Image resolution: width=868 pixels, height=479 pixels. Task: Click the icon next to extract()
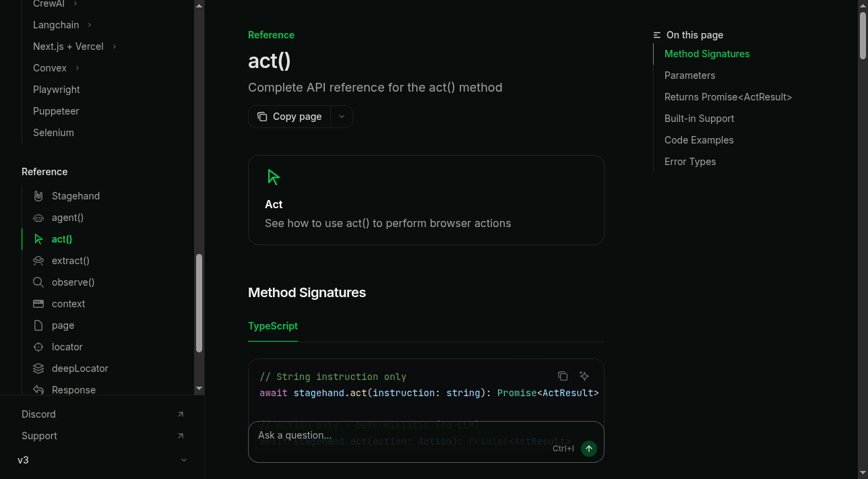(38, 261)
